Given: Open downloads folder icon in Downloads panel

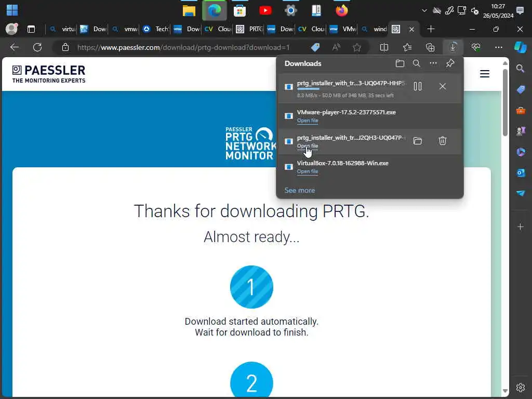Looking at the screenshot, I should (x=400, y=63).
